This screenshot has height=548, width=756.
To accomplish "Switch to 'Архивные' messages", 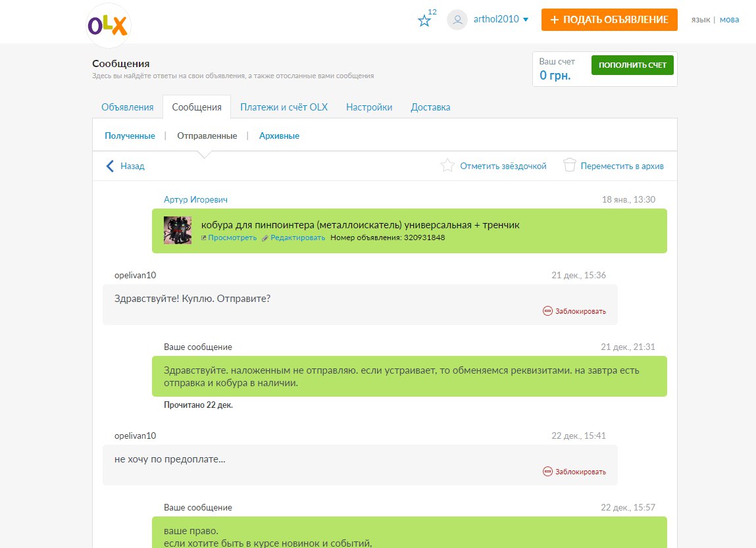I will pyautogui.click(x=279, y=136).
